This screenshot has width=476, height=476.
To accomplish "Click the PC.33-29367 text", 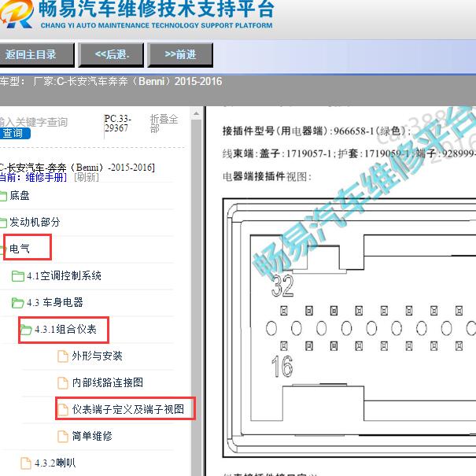I will click(118, 123).
